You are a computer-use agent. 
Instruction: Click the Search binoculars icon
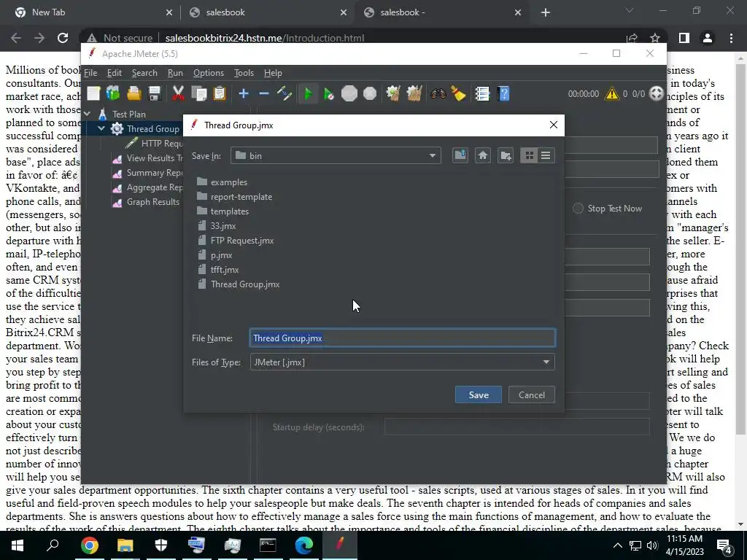[438, 94]
